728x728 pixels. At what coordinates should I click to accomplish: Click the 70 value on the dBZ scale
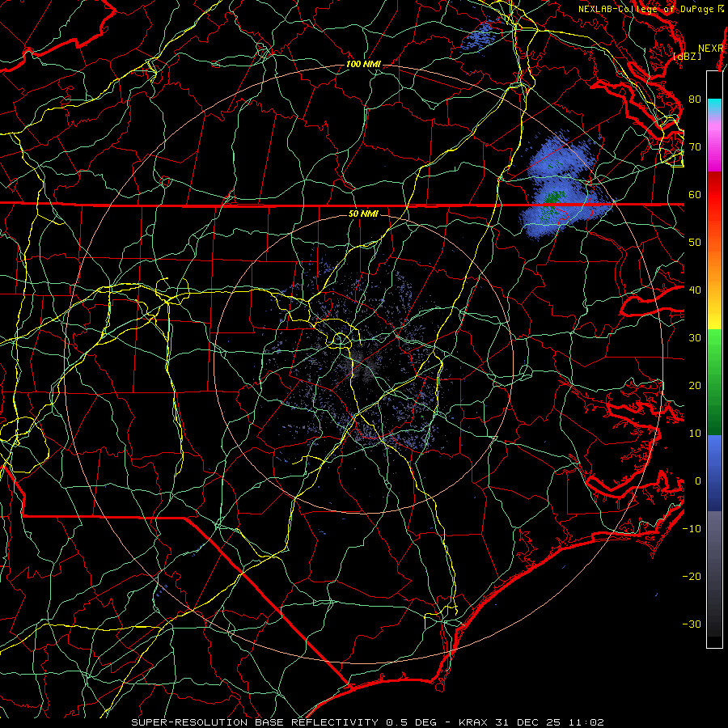(x=695, y=146)
